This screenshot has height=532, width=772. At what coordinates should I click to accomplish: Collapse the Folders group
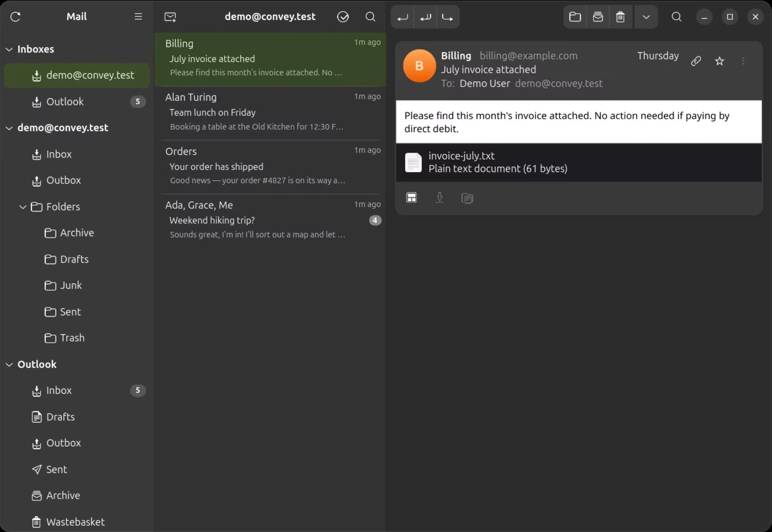23,207
